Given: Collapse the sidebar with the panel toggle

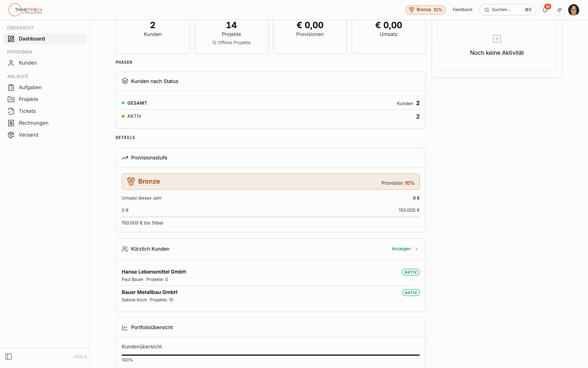Looking at the screenshot, I should coord(9,357).
